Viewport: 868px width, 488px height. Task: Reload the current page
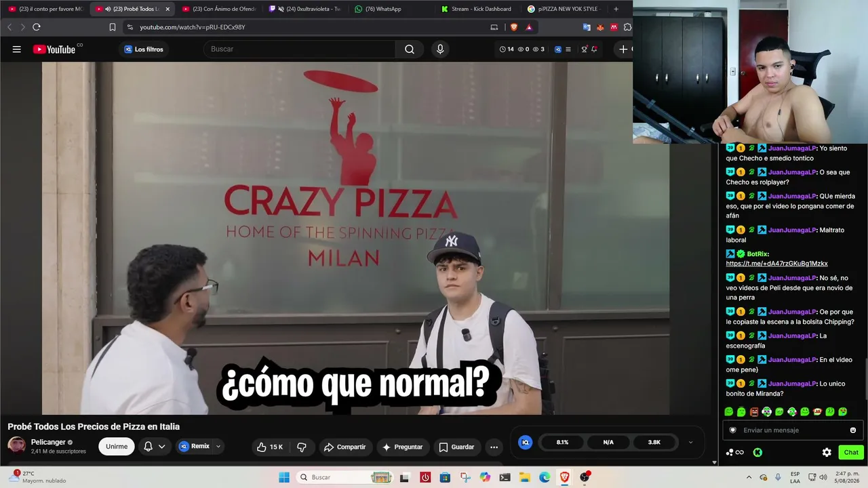coord(37,27)
